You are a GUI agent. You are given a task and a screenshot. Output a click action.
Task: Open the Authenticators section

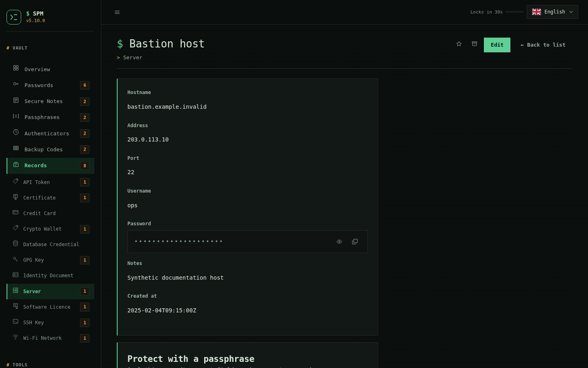coord(51,133)
